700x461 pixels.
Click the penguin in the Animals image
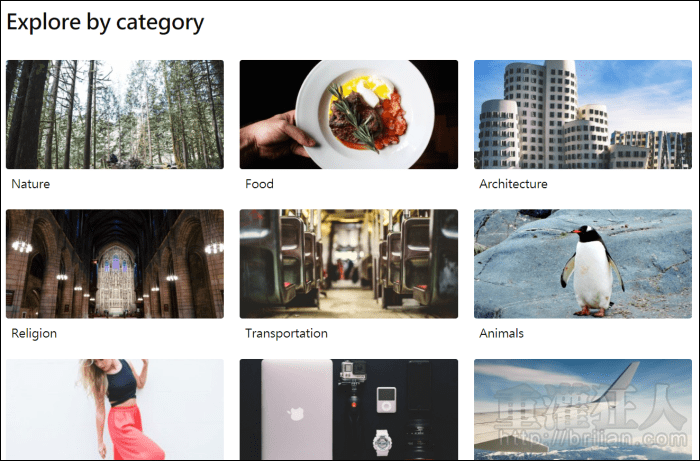click(592, 271)
